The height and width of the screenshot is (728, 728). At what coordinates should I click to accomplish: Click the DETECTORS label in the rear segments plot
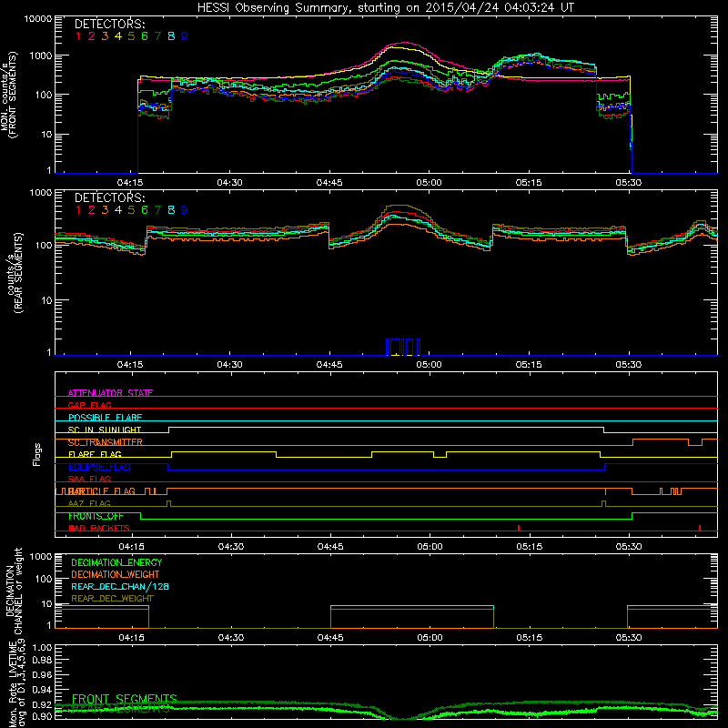click(x=109, y=197)
